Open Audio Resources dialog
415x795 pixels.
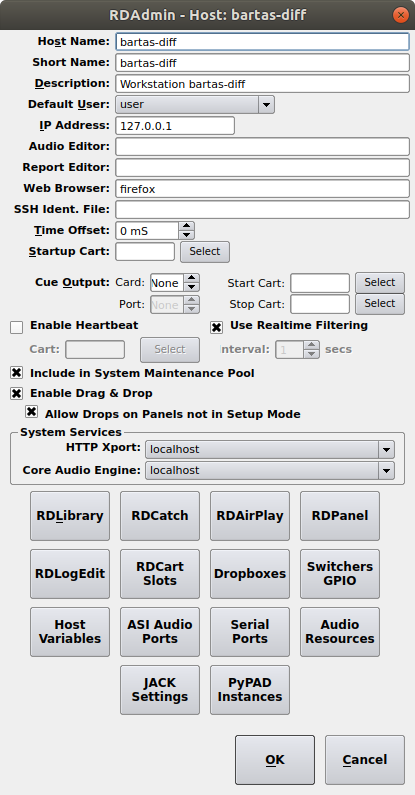coord(339,632)
